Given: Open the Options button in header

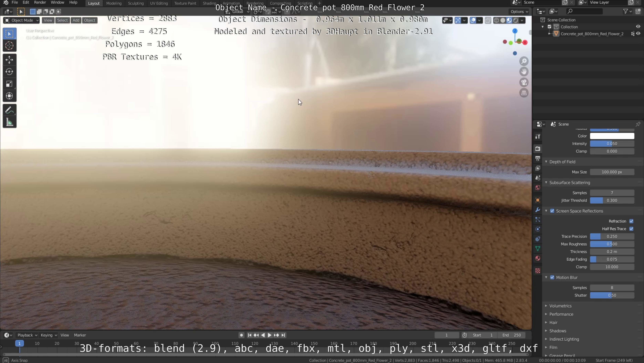Looking at the screenshot, I should coord(519,12).
